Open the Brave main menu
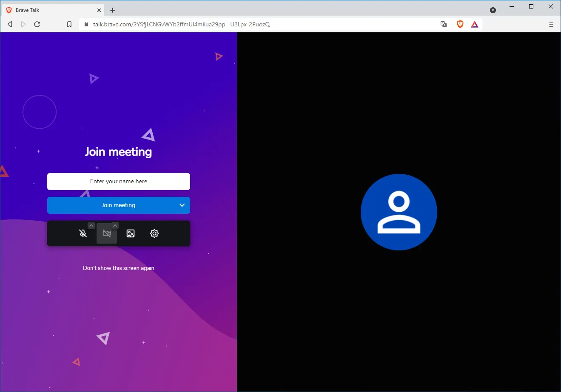This screenshot has height=392, width=561. tap(551, 24)
